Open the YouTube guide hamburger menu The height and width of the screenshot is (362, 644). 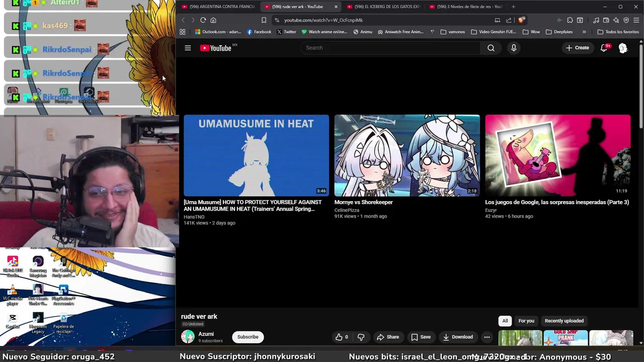(x=188, y=48)
